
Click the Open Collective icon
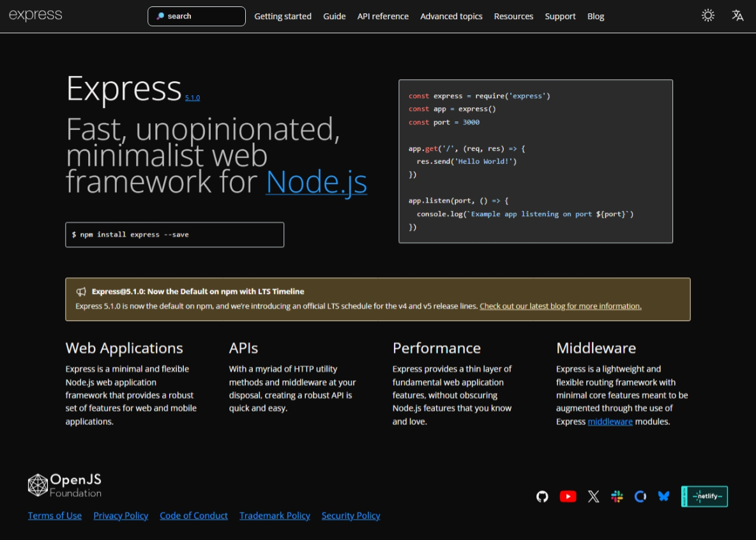click(640, 497)
